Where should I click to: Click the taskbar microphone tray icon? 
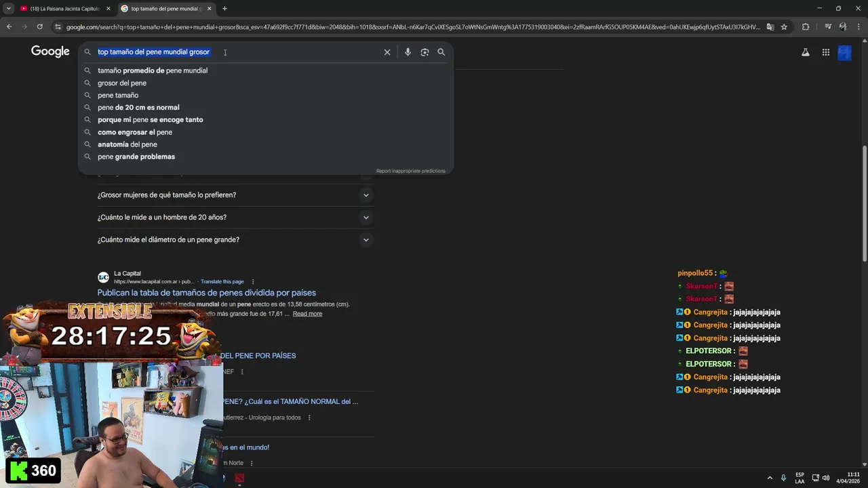(x=783, y=478)
